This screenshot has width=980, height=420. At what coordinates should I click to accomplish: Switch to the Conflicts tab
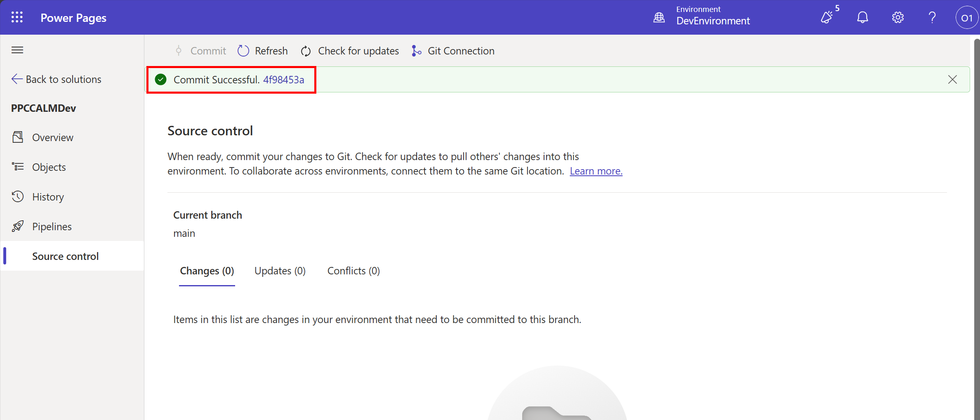353,271
